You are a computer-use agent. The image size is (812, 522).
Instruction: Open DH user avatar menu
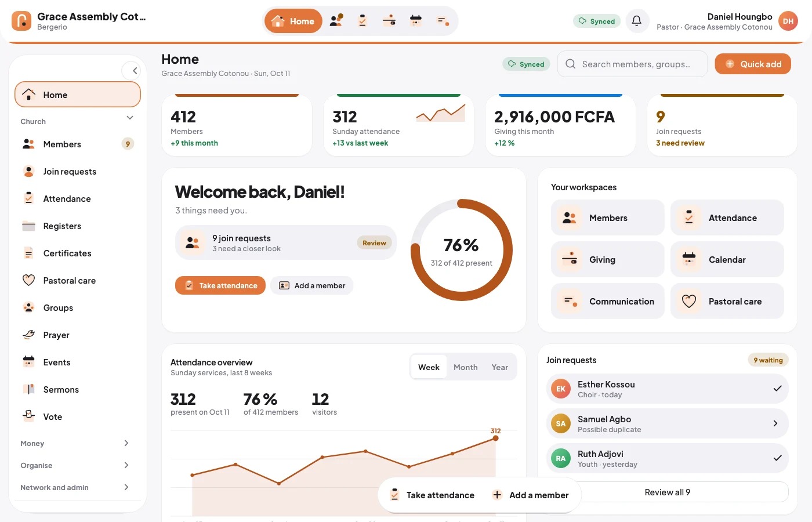[x=788, y=21]
